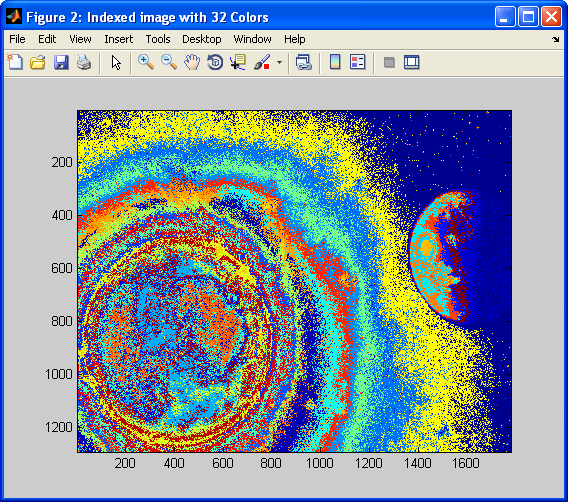Open a file with the folder icon
568x502 pixels.
click(38, 62)
